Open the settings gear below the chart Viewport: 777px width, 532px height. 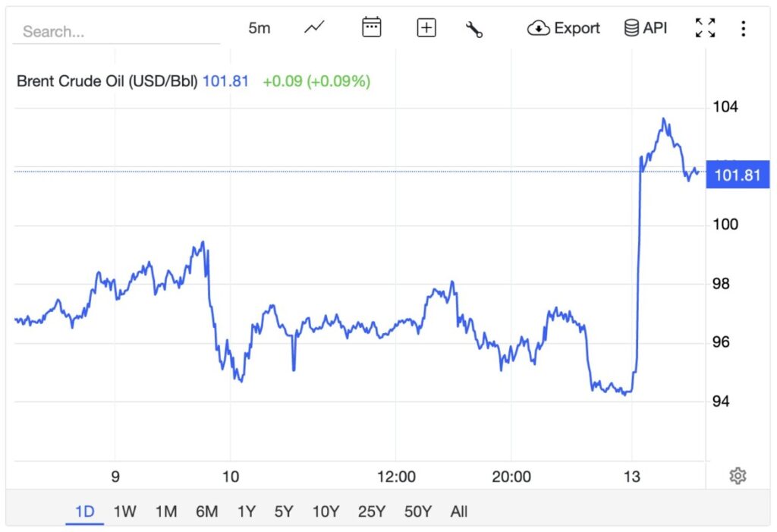pyautogui.click(x=738, y=475)
